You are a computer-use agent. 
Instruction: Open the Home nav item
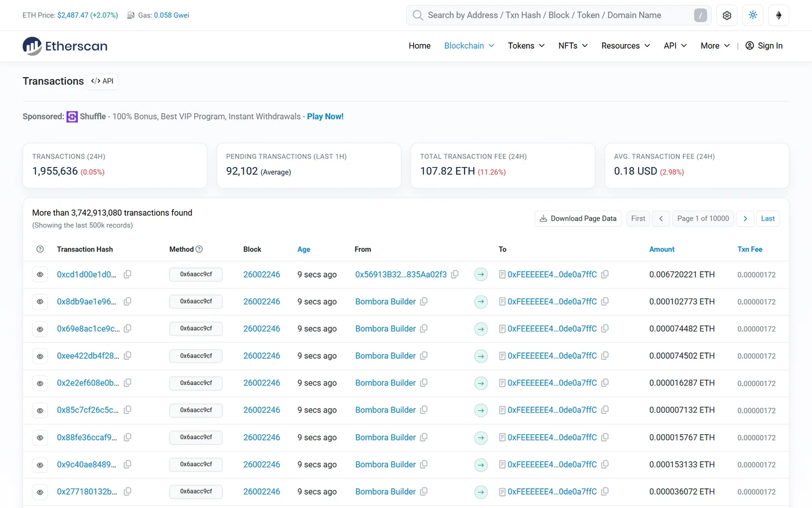pos(419,46)
